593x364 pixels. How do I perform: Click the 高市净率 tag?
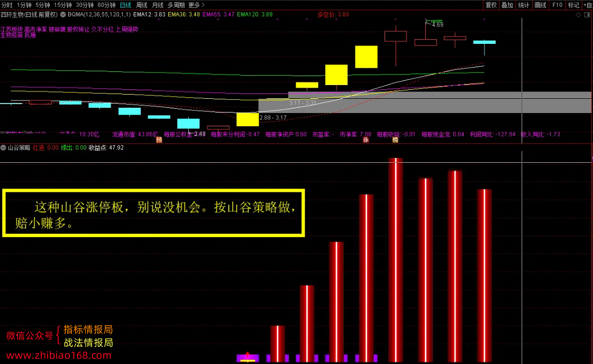pyautogui.click(x=35, y=30)
